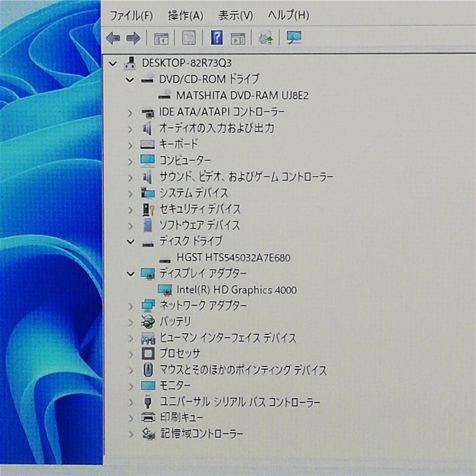Image resolution: width=476 pixels, height=476 pixels.
Task: Click the プロセッサ chip icon
Action: click(148, 354)
